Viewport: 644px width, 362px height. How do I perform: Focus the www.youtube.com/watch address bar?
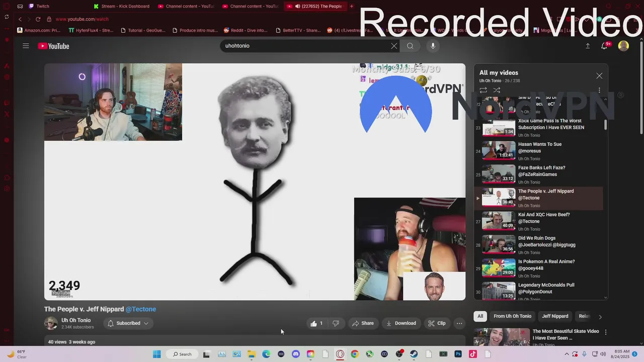click(x=82, y=19)
